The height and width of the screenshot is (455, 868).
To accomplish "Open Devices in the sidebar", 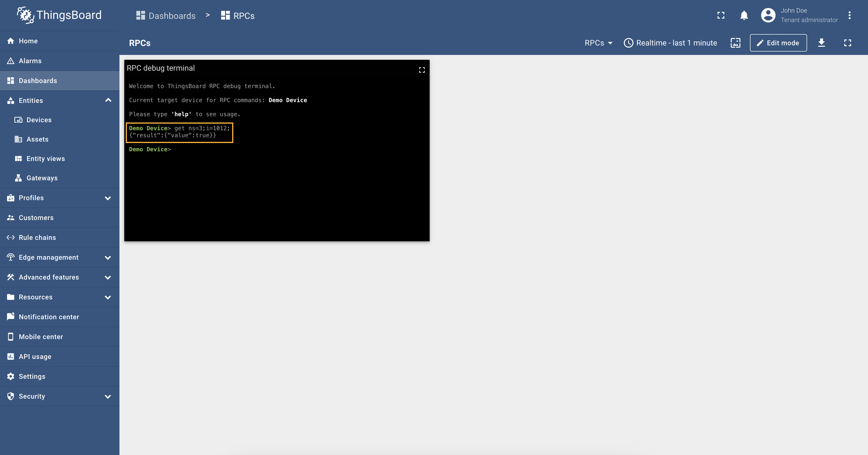I will click(39, 120).
